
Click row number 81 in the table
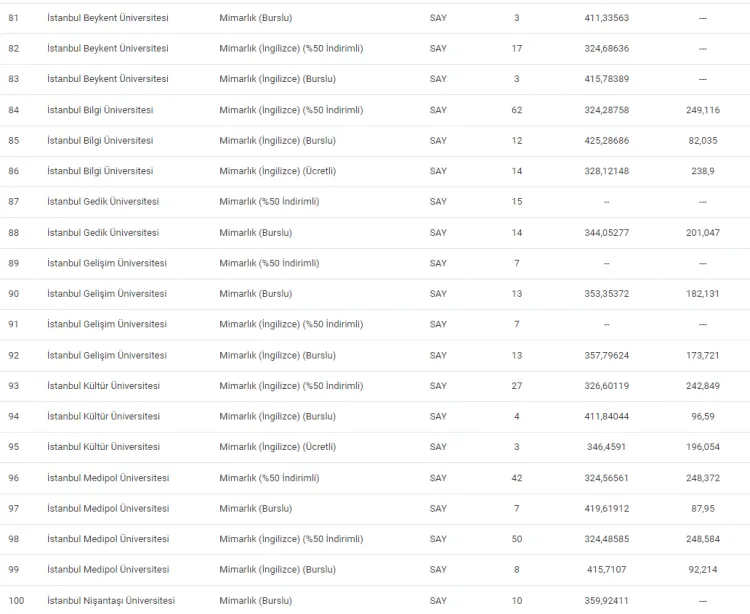[13, 18]
